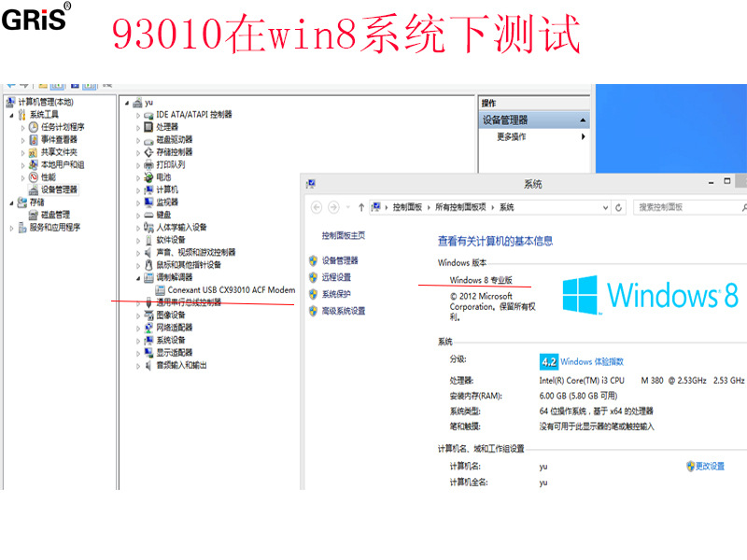
Task: Click the System devices (系统设备) icon
Action: tap(148, 340)
